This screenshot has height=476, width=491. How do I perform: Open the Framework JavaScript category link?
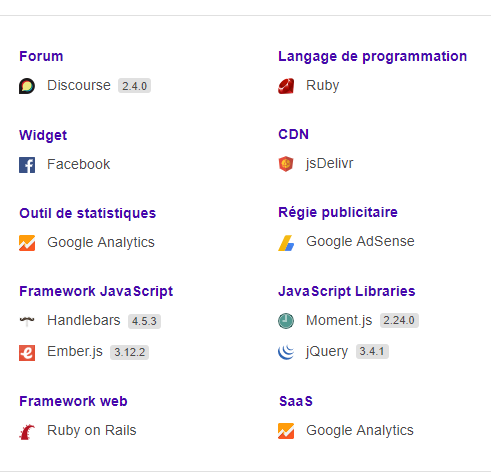point(96,292)
